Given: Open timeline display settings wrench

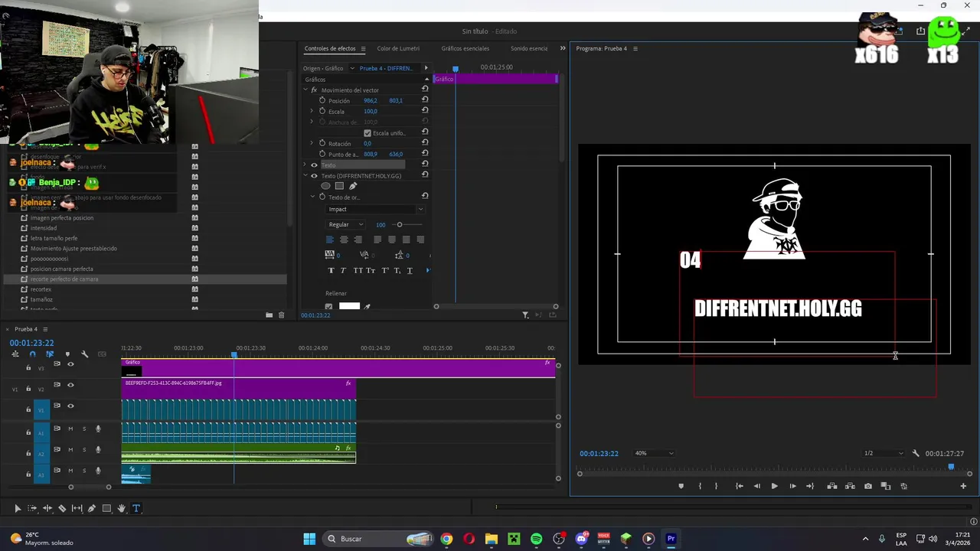Looking at the screenshot, I should 84,354.
